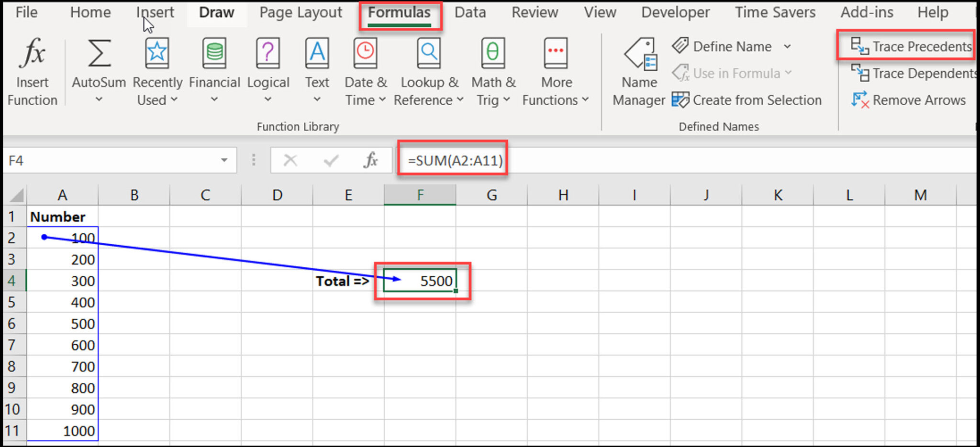Click the Lookup & Reference icon

point(428,67)
